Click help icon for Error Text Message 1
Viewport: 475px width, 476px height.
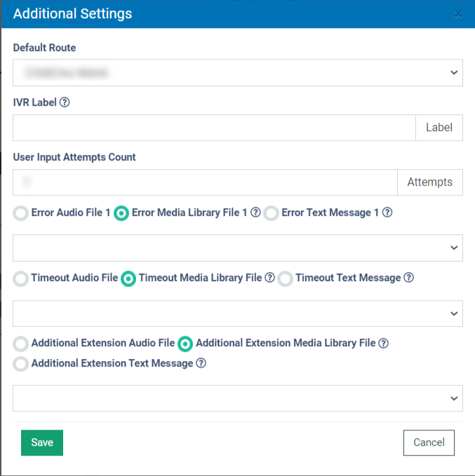coord(387,213)
